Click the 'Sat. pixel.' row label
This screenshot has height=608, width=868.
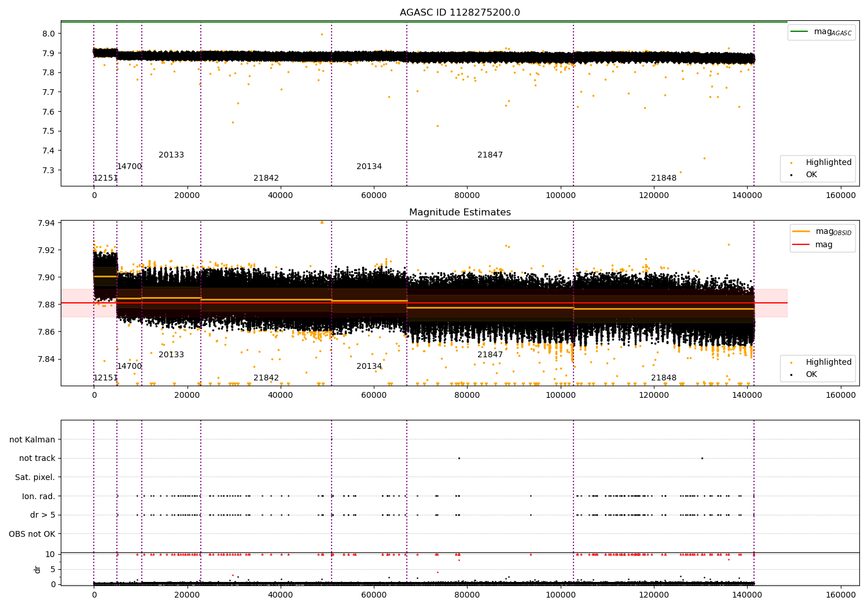(x=35, y=477)
